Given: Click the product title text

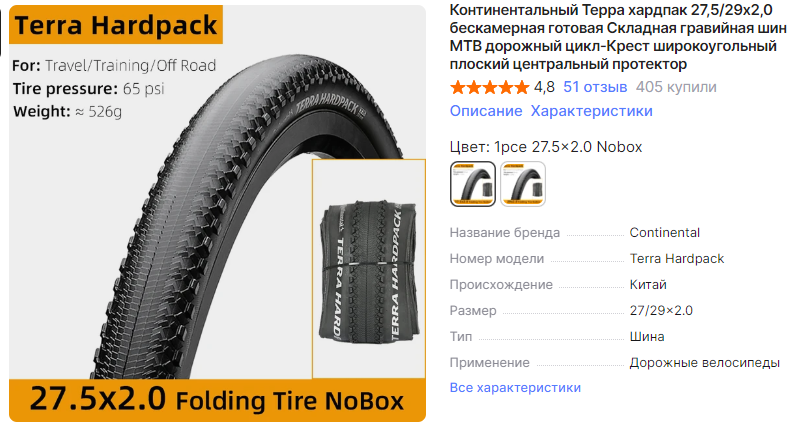Looking at the screenshot, I should pos(618,37).
